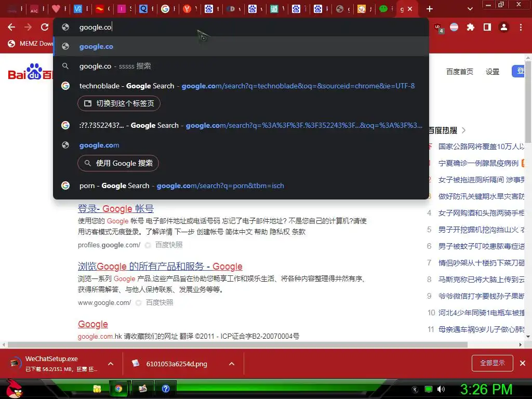This screenshot has width=532, height=399.
Task: Open the blue help question-mark taskbar icon
Action: click(x=166, y=389)
